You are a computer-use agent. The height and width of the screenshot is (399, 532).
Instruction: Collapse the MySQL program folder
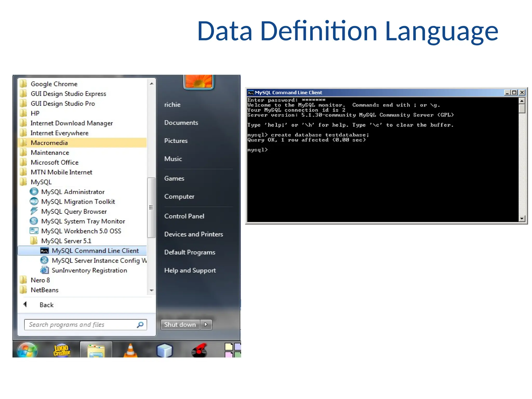coord(36,182)
